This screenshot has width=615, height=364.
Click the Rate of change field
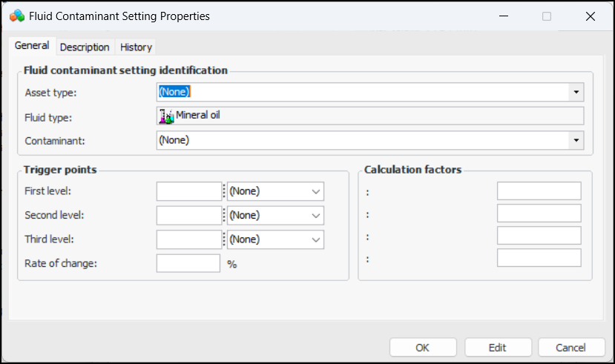click(188, 264)
